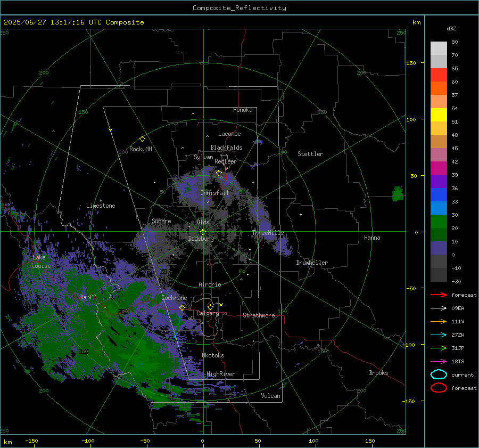
Task: Click the yellow diamond marker below Cochrane
Action: pos(182,307)
